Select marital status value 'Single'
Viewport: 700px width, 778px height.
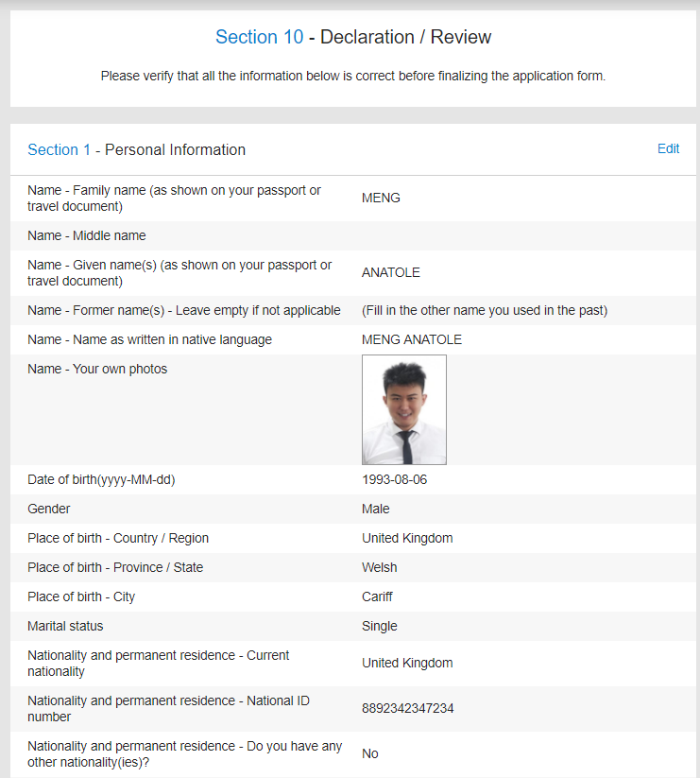tap(379, 626)
